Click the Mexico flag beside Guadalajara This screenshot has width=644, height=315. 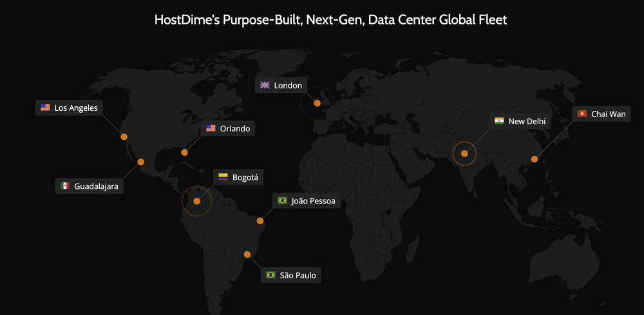(x=65, y=186)
